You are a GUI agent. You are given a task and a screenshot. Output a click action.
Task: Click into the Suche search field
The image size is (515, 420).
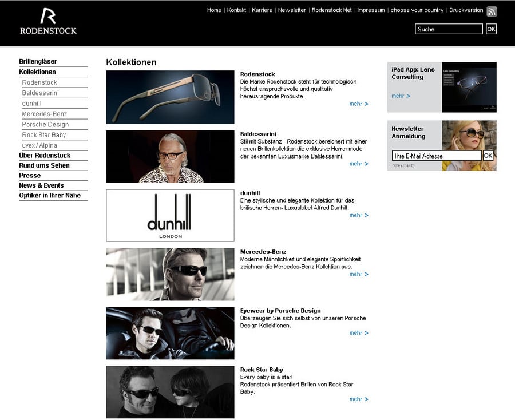tap(449, 29)
